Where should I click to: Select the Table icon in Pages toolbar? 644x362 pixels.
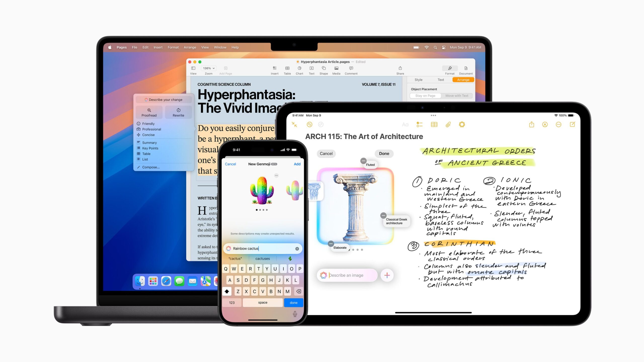pyautogui.click(x=287, y=70)
